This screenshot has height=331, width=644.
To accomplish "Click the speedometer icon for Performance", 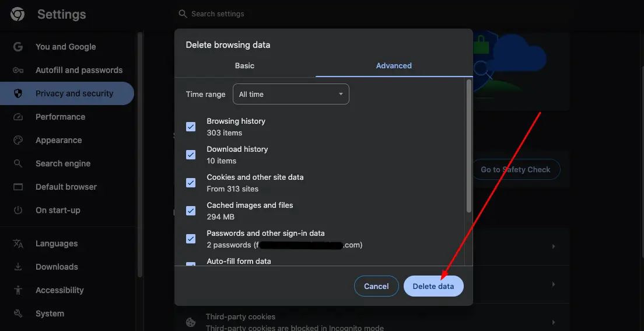I will [17, 117].
